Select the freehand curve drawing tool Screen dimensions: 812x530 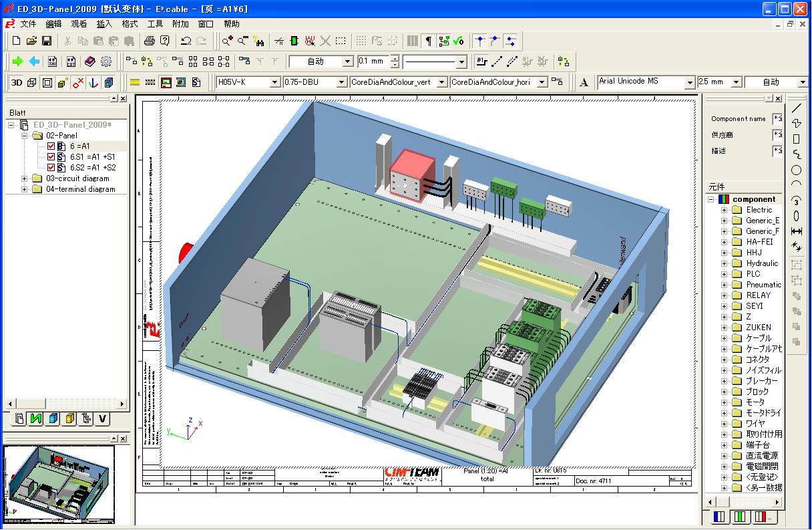[x=796, y=154]
